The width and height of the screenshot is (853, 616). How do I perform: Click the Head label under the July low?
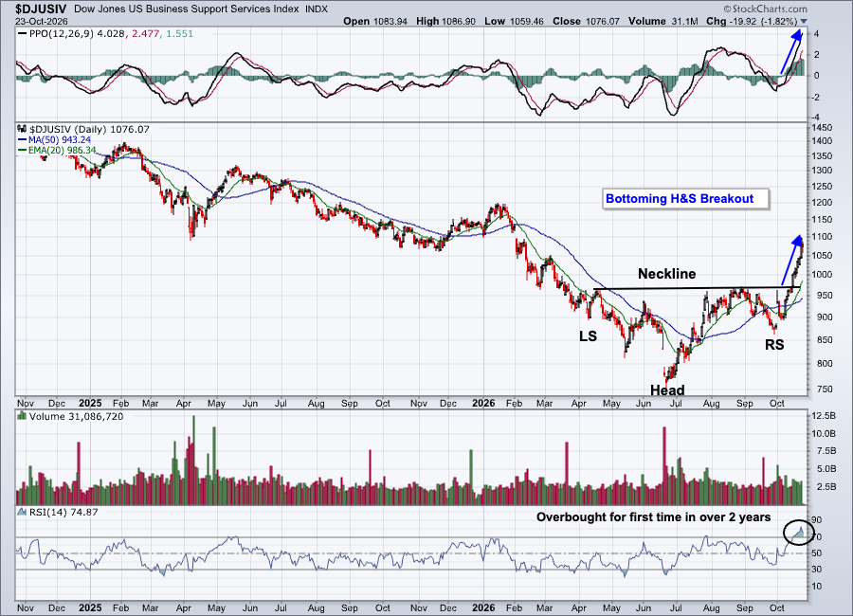(667, 390)
